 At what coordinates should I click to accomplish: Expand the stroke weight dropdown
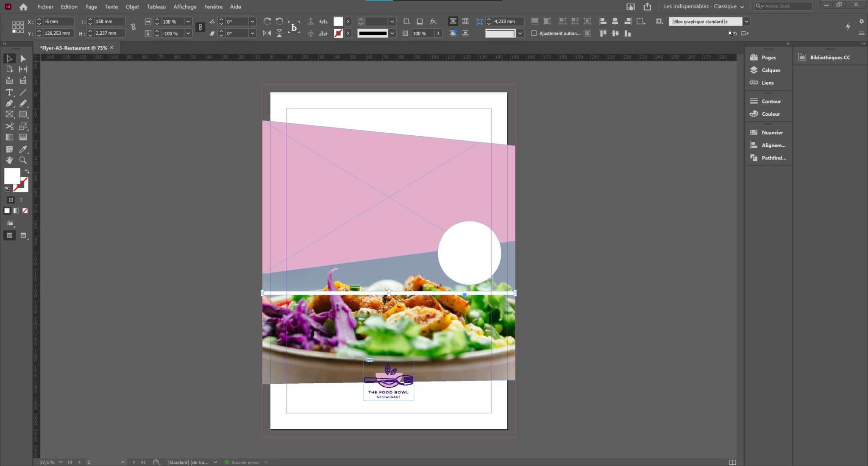tap(392, 33)
